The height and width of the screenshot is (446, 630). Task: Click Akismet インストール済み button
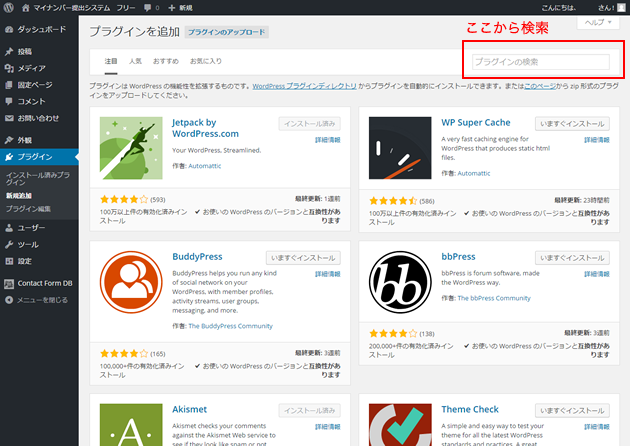point(309,411)
